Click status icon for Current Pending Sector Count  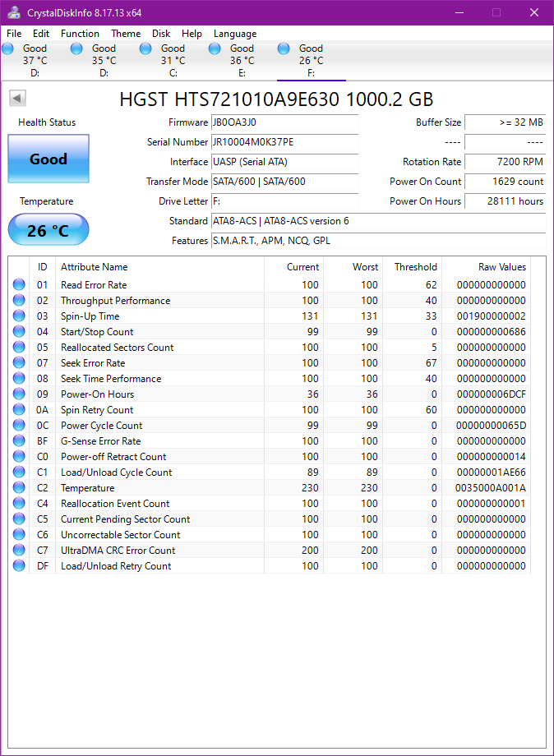19,519
